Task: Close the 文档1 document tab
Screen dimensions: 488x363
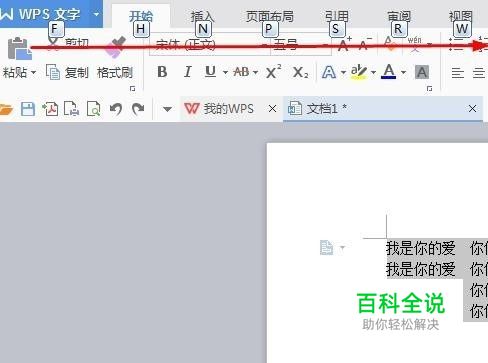Action: coord(472,109)
